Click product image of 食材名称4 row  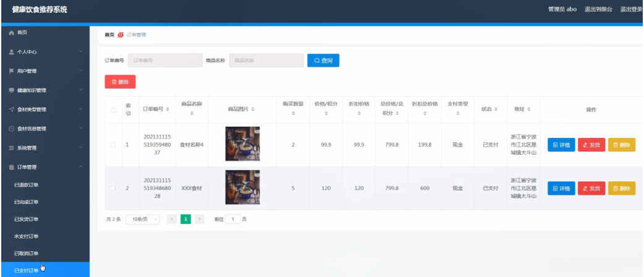(242, 144)
